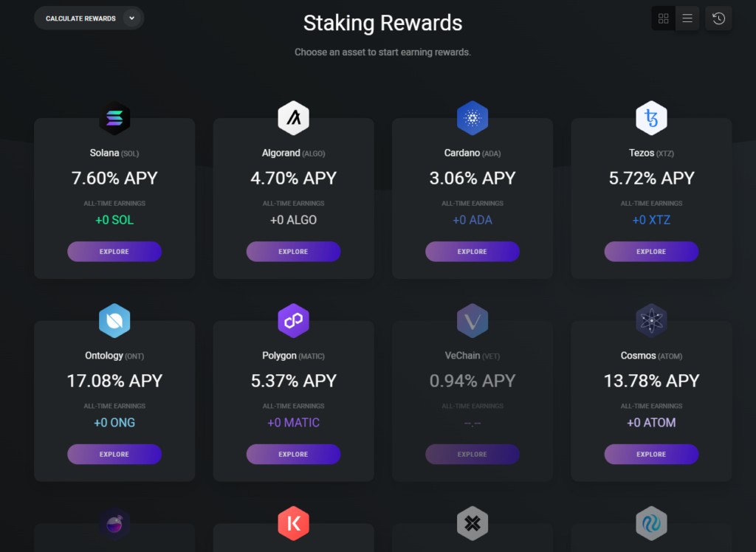Select the Solana asset icon

click(x=114, y=117)
